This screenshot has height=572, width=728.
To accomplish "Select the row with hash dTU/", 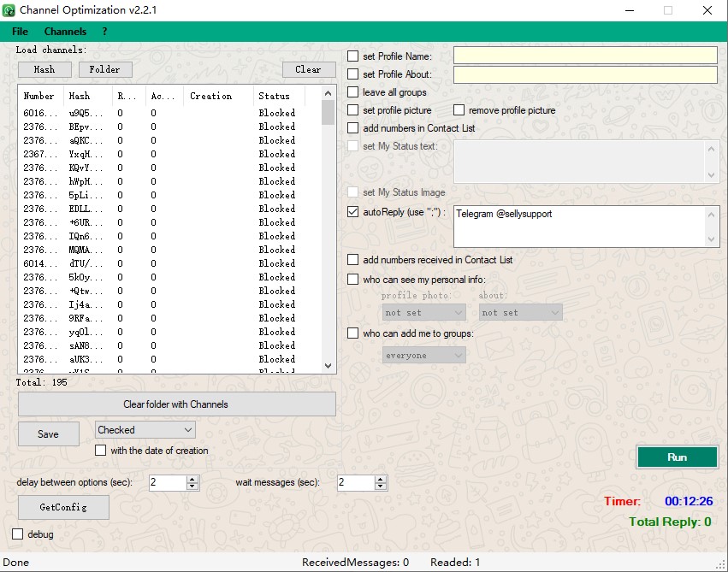I will (x=169, y=263).
